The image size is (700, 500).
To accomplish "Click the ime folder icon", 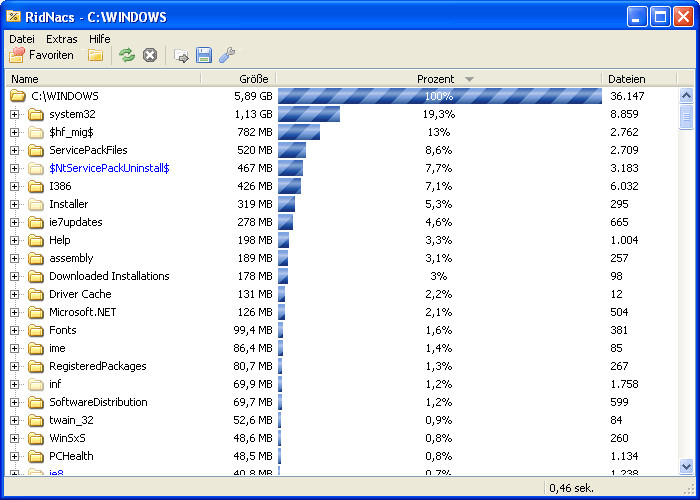I will point(36,348).
